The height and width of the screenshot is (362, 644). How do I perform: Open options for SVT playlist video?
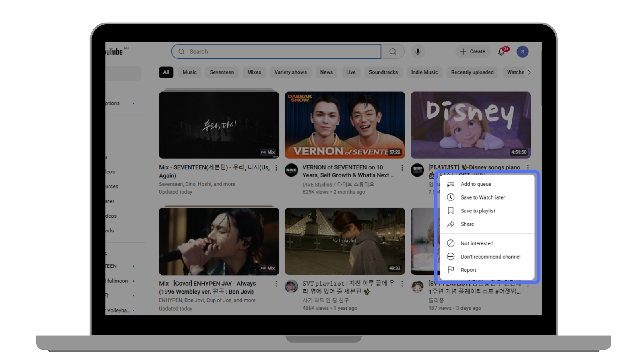[402, 284]
